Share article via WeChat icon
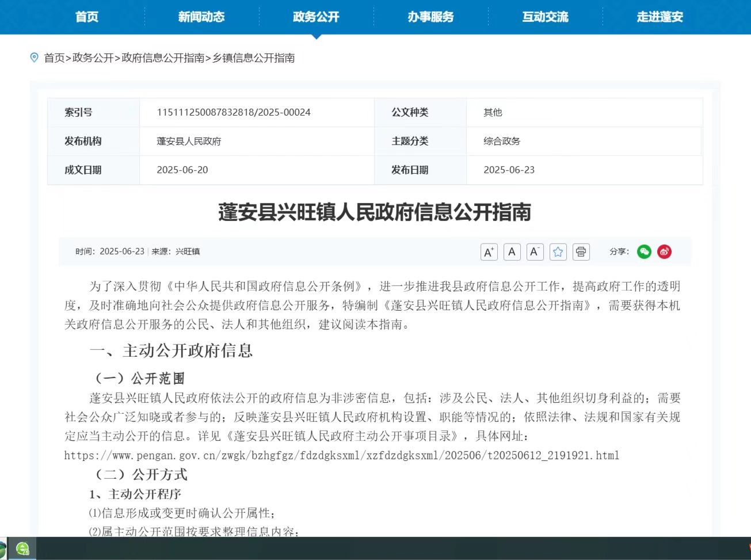This screenshot has height=560, width=751. click(x=644, y=252)
